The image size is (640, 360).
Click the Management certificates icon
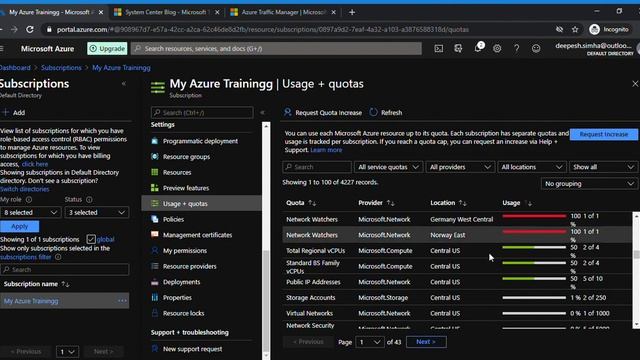tap(155, 235)
